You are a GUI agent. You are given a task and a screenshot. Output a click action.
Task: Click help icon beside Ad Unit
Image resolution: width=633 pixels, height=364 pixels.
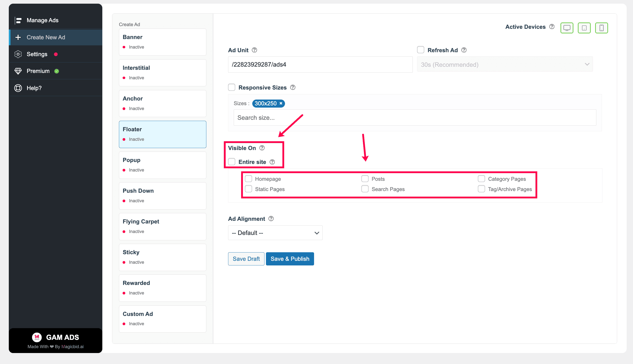tap(254, 50)
